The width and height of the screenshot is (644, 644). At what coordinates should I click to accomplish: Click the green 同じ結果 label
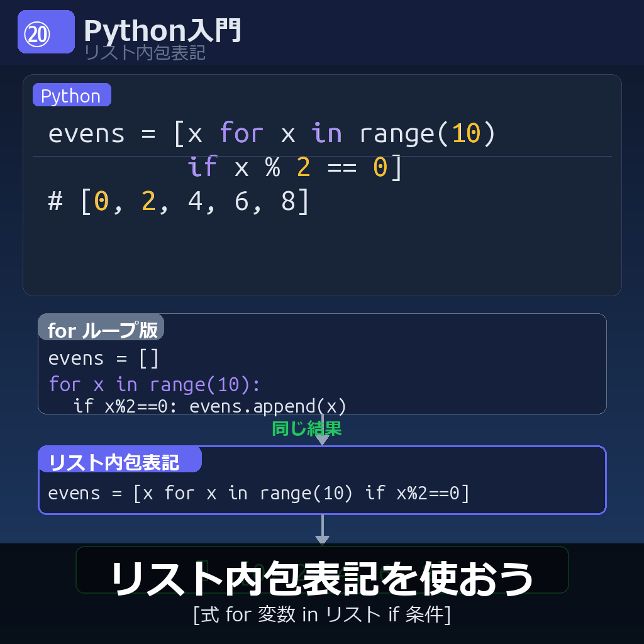306,429
